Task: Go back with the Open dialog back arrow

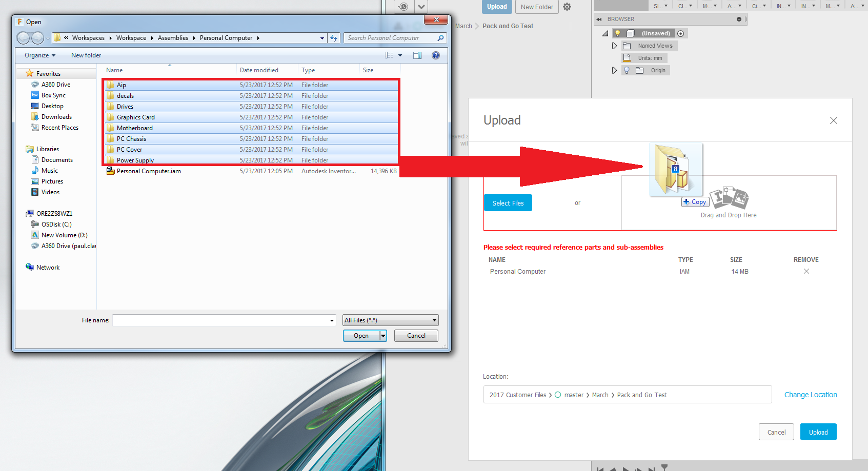Action: (x=23, y=38)
